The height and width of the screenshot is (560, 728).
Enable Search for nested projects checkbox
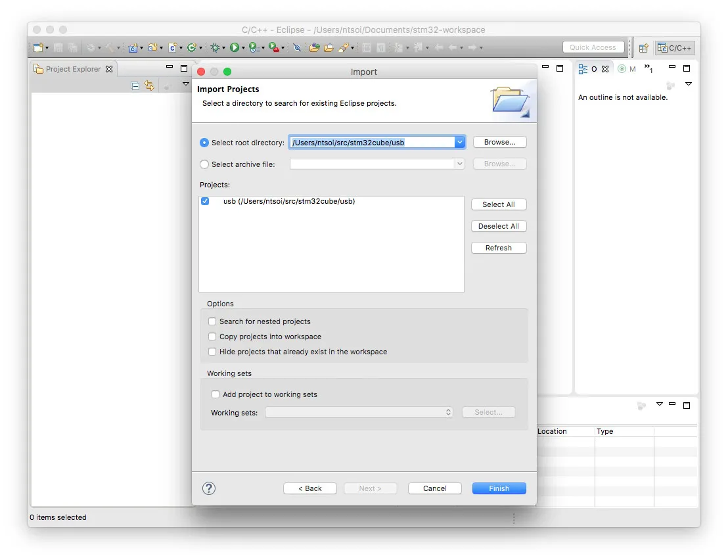(212, 321)
